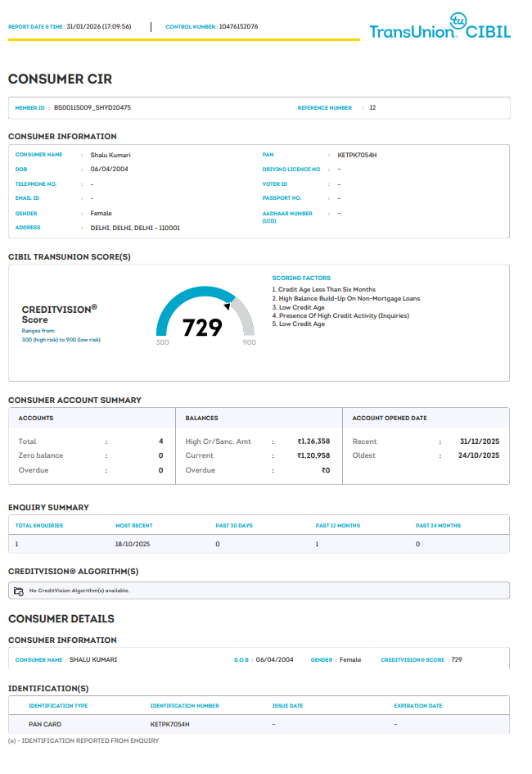The width and height of the screenshot is (532, 774).
Task: Click the folder icon beside No CreditVision Algorithm(s)
Action: (19, 591)
